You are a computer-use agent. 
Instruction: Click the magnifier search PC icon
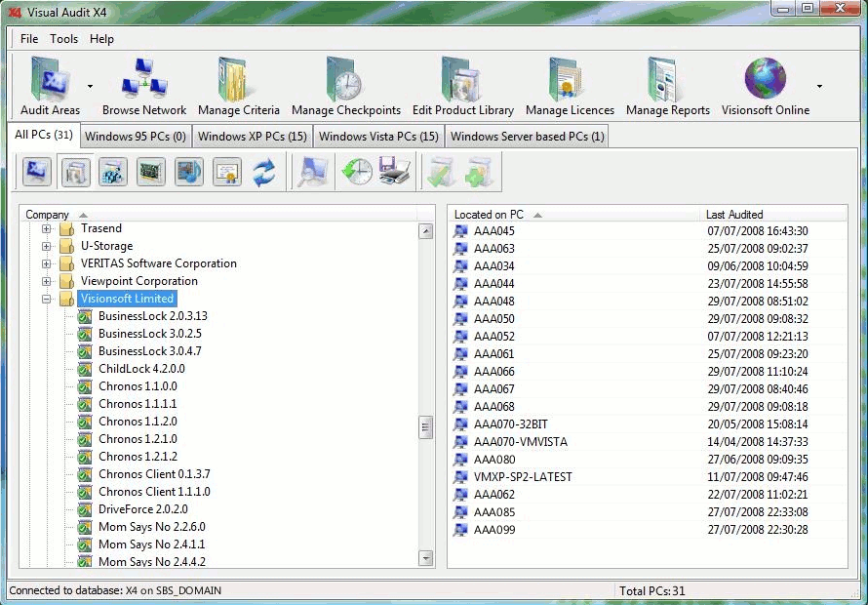tap(313, 172)
